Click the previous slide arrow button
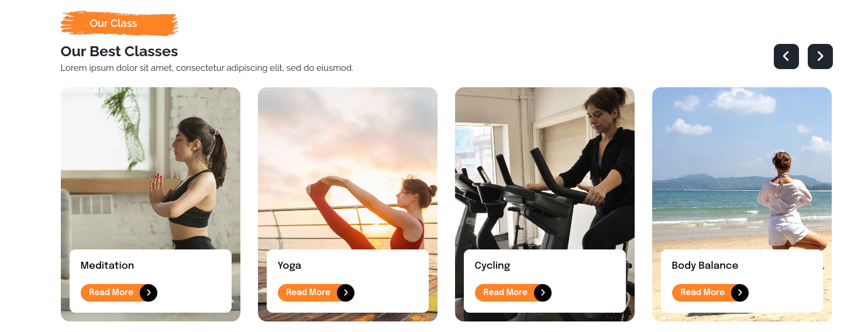 (786, 56)
